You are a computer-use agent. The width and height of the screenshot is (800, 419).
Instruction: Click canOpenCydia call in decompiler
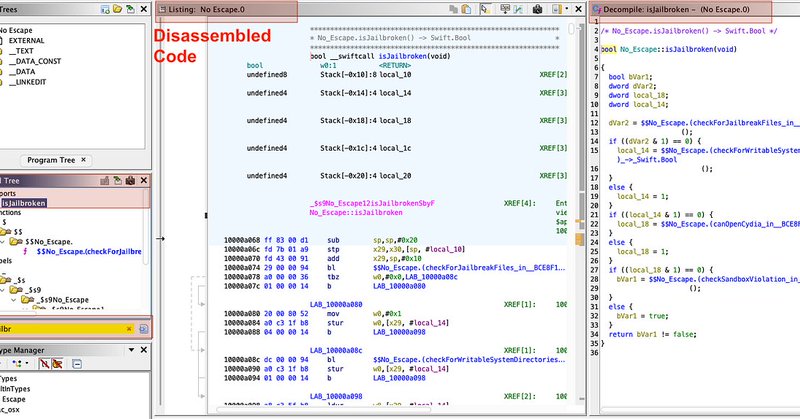(x=731, y=224)
